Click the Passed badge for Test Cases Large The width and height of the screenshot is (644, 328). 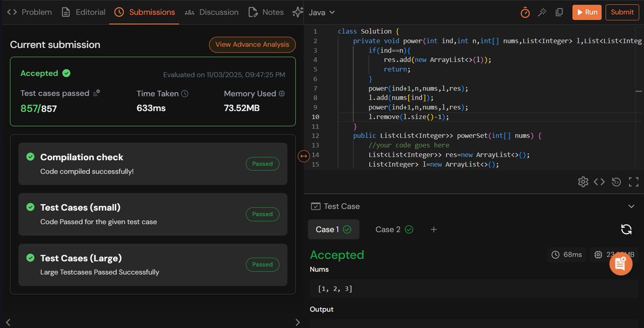tap(262, 264)
